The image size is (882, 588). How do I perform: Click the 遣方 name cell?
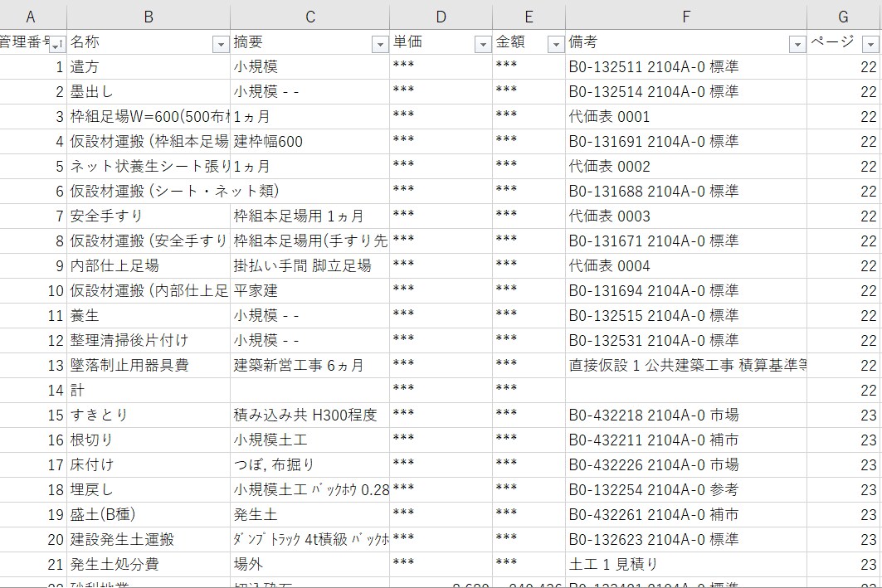[149, 67]
